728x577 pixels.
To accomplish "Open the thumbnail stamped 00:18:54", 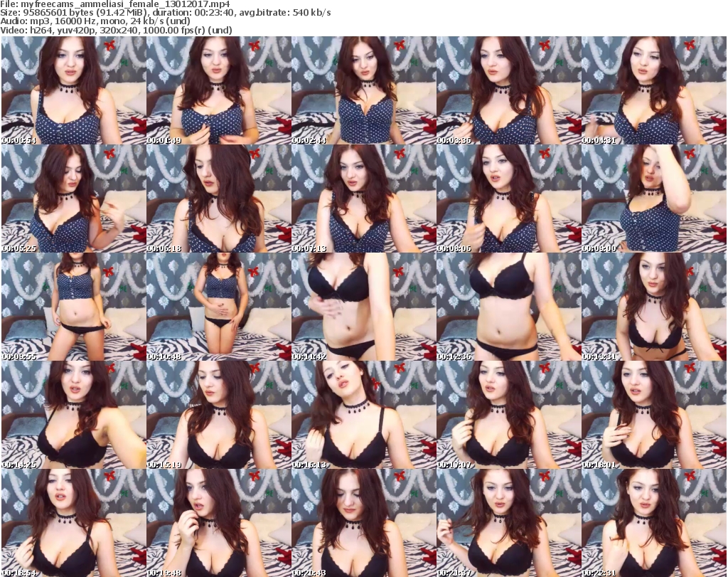I will [74, 523].
